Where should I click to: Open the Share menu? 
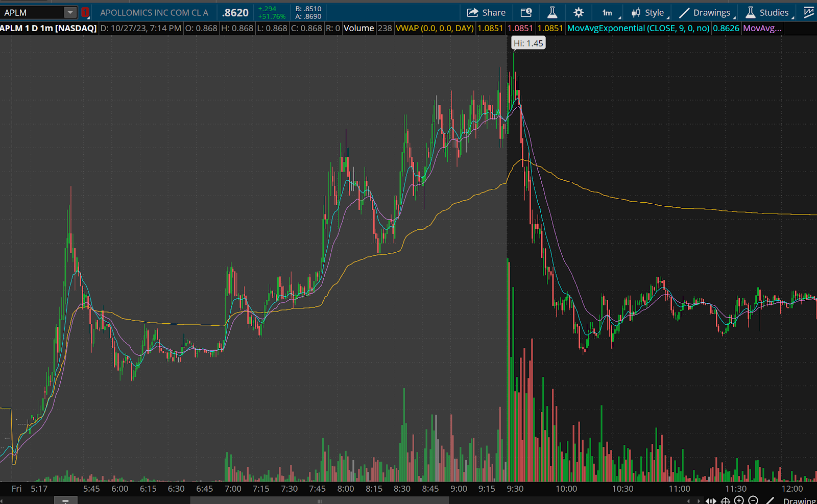coord(486,13)
